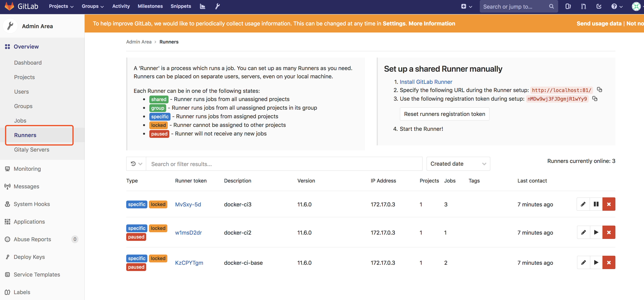The width and height of the screenshot is (644, 300).
Task: Open the instance statistics chart icon
Action: click(x=202, y=6)
